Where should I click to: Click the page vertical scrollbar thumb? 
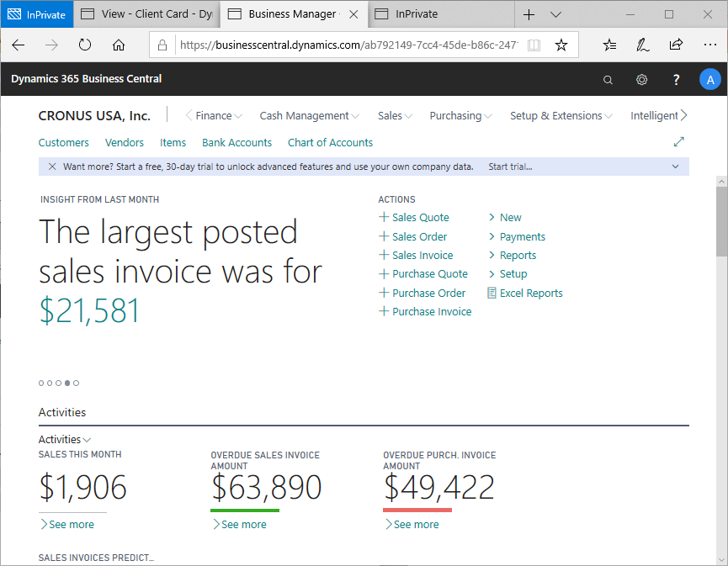click(x=721, y=221)
